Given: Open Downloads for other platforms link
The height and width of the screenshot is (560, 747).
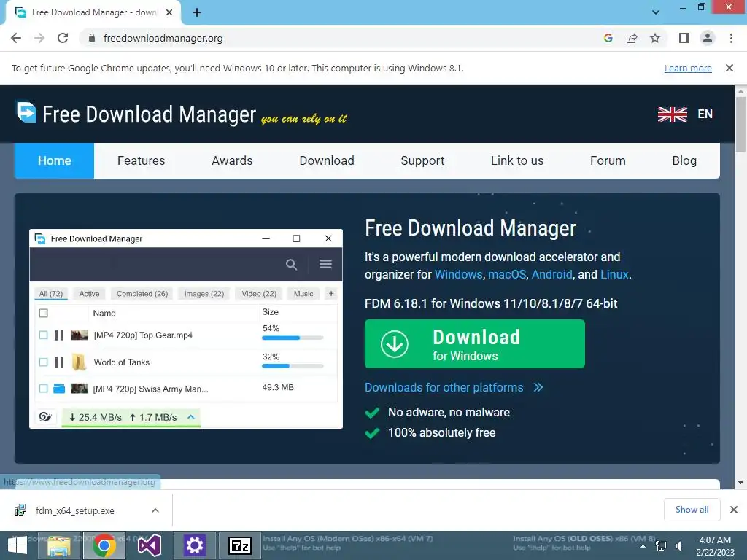Looking at the screenshot, I should click(x=454, y=388).
